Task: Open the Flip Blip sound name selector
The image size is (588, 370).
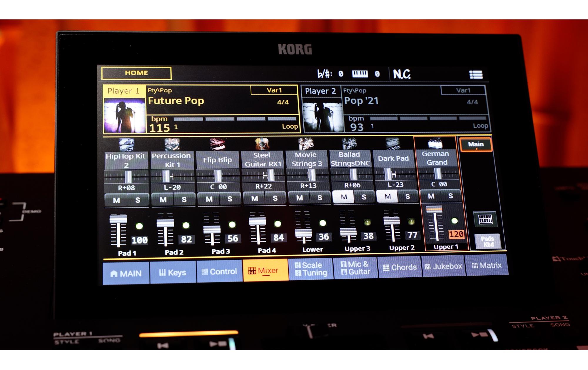Action: [218, 160]
